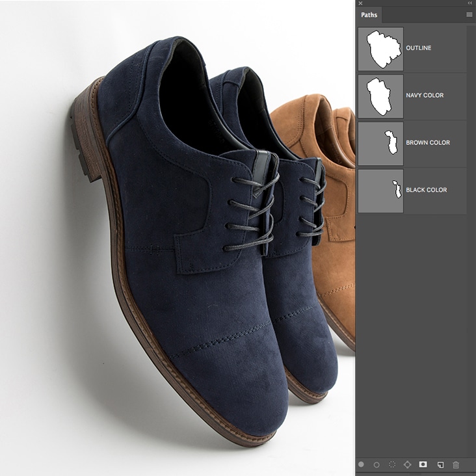Click the NAVY COLOR path thumbnail
Screen dimensions: 476x476
[x=380, y=96]
